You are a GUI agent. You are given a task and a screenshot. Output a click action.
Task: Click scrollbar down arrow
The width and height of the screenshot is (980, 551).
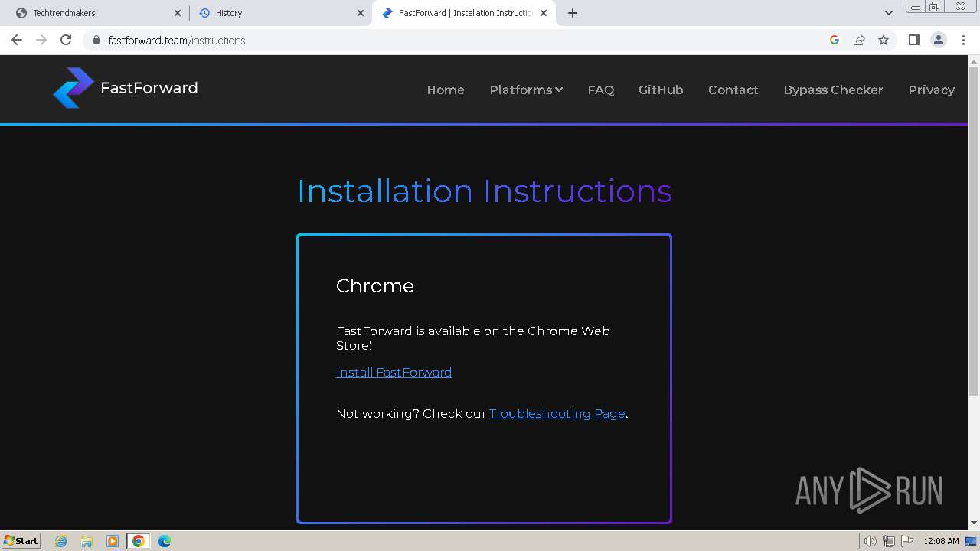pyautogui.click(x=973, y=523)
